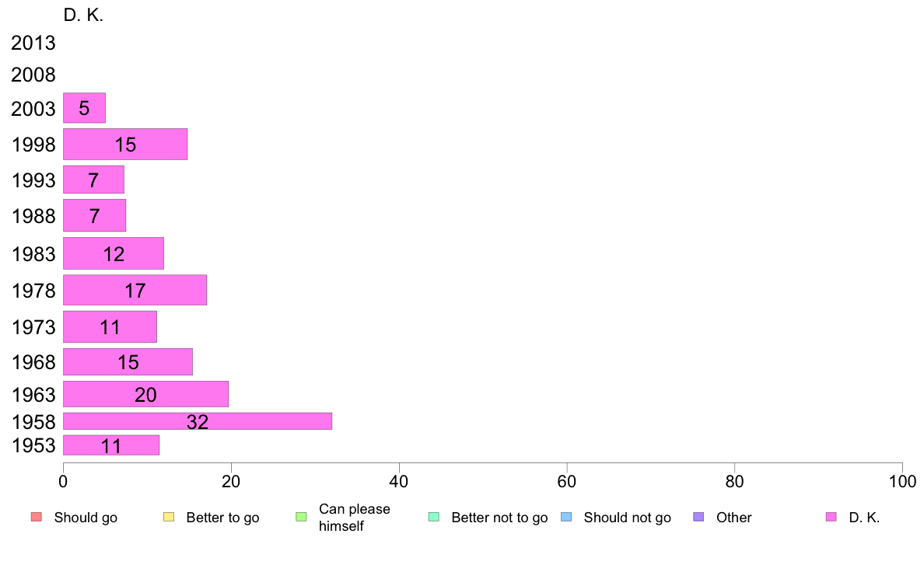The image size is (924, 572).
Task: Click the 100 tick on the x-axis
Action: [x=902, y=482]
